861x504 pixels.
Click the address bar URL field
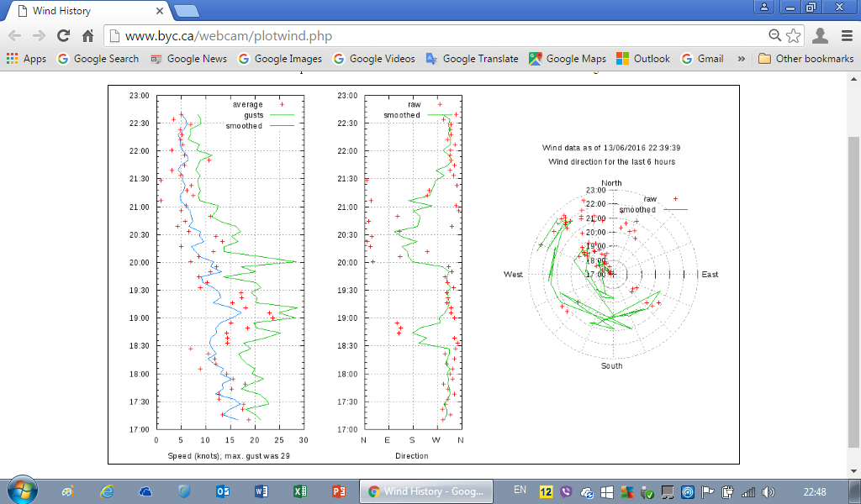pos(436,36)
